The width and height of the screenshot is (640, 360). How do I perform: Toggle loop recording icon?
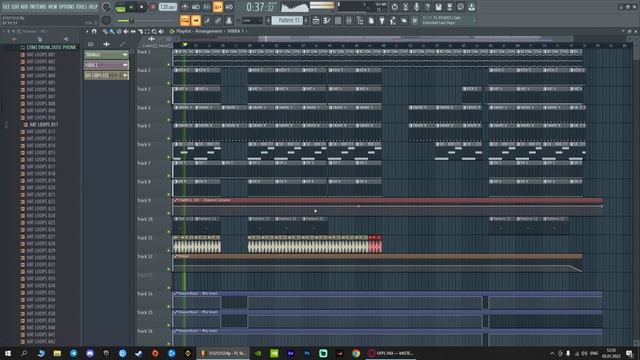pyautogui.click(x=229, y=7)
